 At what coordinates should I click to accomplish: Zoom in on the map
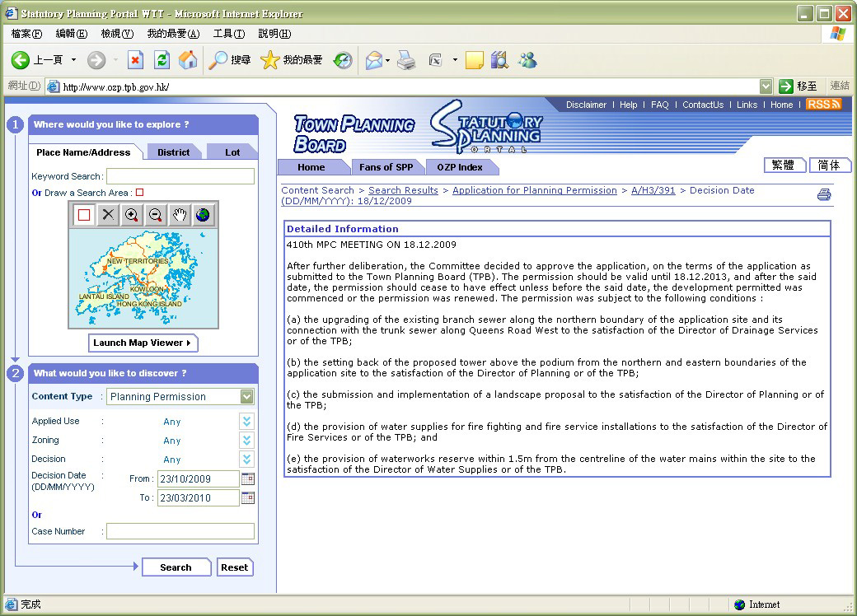point(132,215)
